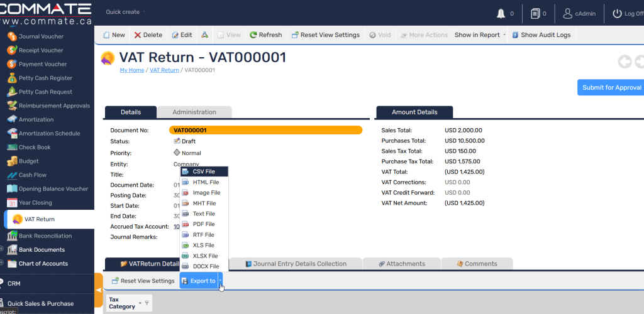Open the Quick create dropdown
The width and height of the screenshot is (644, 314).
125,13
